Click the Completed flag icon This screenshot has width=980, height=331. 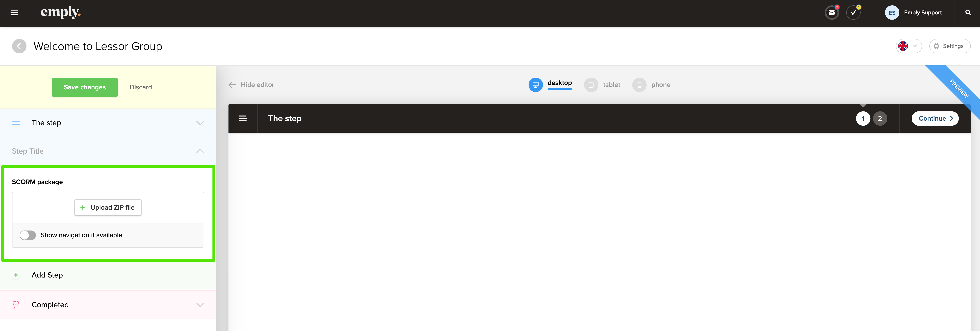(16, 305)
